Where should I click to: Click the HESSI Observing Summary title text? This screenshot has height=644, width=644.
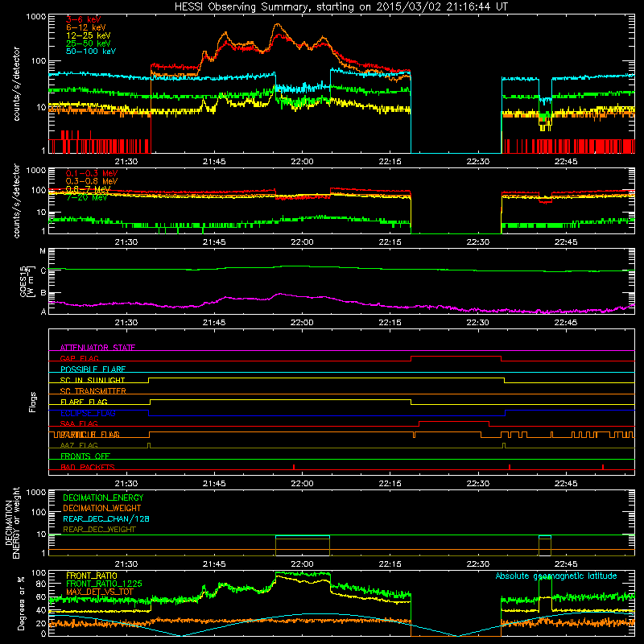click(x=341, y=7)
